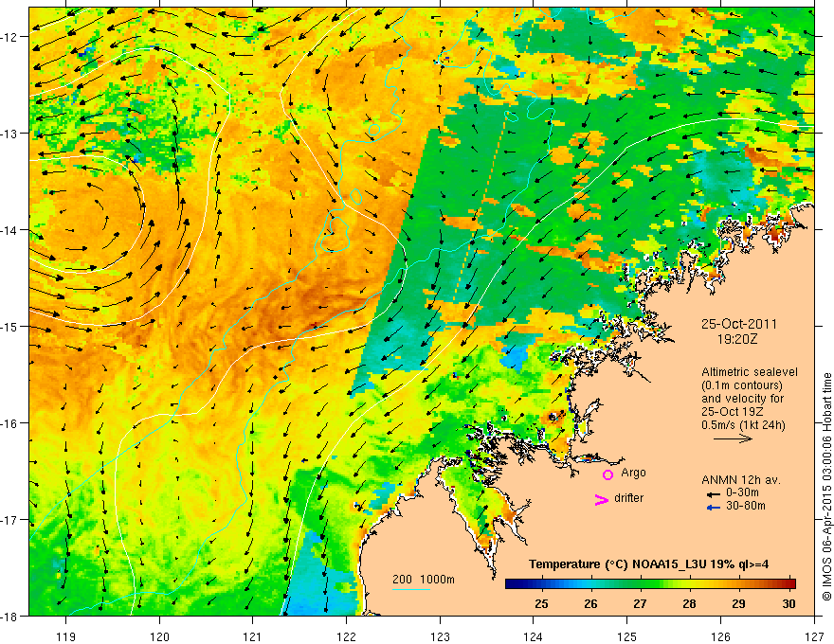
Task: Click the 30-80m depth label
Action: 746,506
